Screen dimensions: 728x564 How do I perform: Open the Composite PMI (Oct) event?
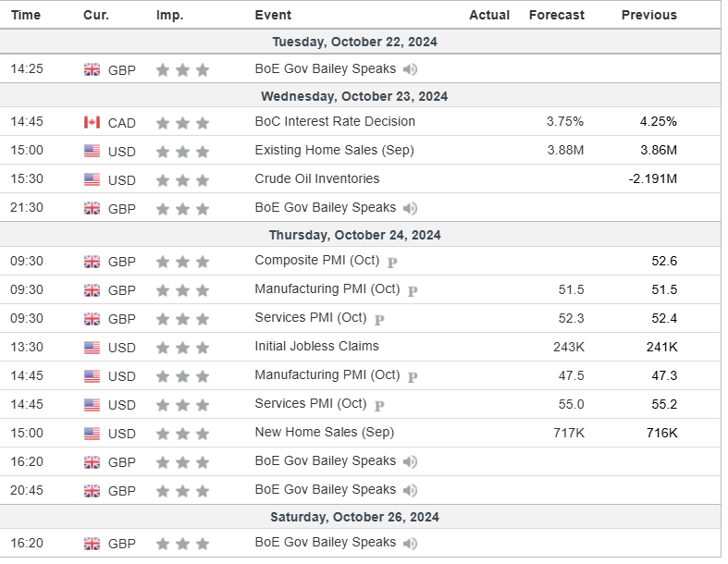[x=317, y=260]
